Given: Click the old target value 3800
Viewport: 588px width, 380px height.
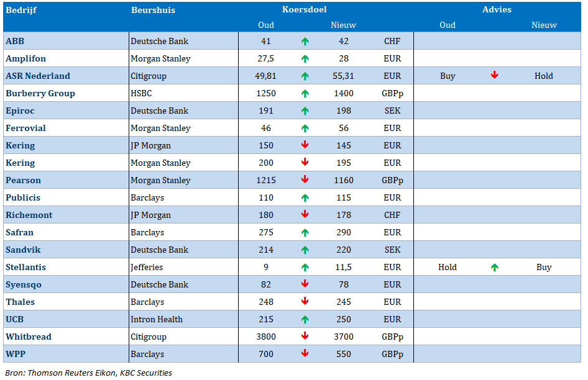Looking at the screenshot, I should pyautogui.click(x=266, y=337).
